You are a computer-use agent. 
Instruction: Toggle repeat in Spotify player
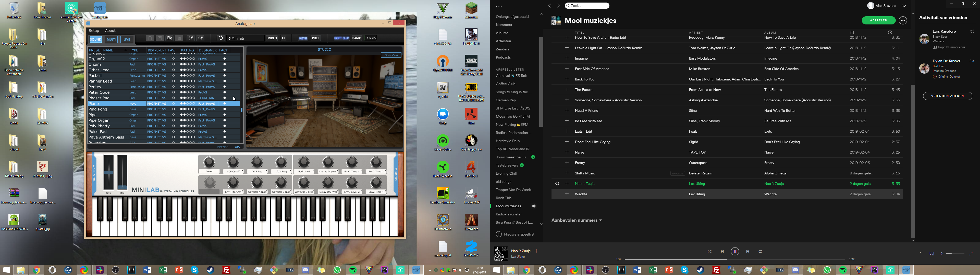point(761,252)
